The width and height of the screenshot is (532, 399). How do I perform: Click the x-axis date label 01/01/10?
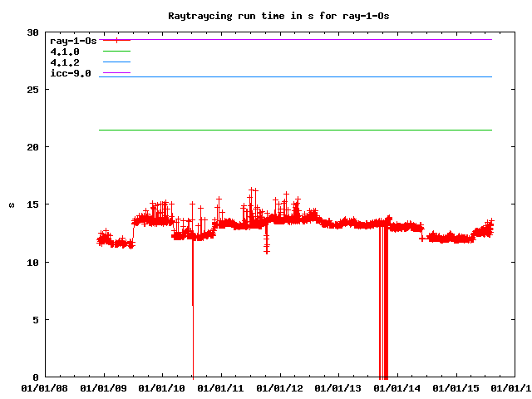tap(163, 387)
